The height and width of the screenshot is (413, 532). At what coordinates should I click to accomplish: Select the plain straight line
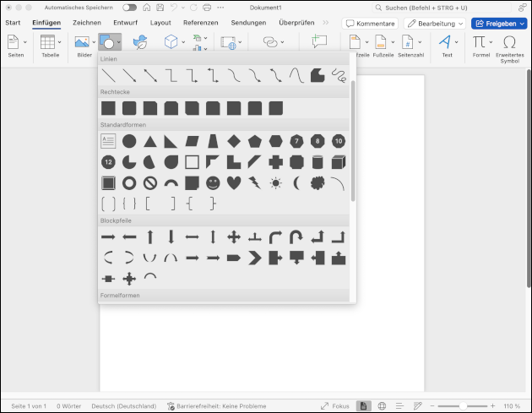point(108,75)
